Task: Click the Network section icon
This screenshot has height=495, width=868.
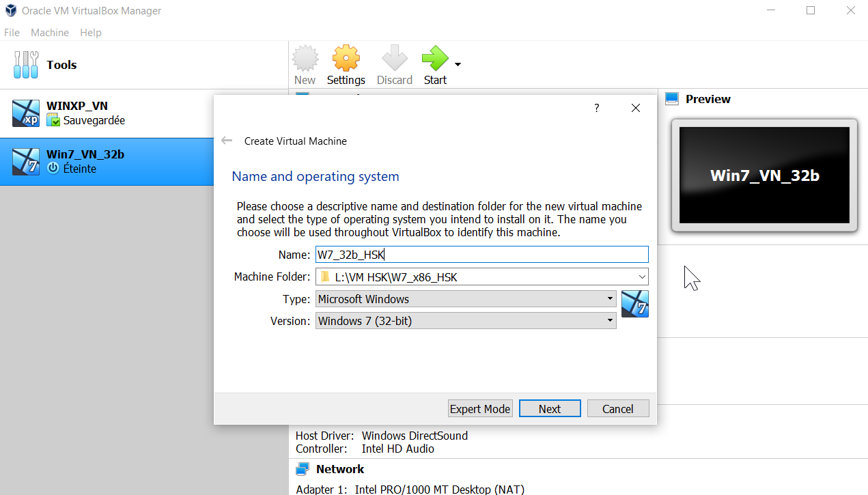Action: [x=302, y=469]
